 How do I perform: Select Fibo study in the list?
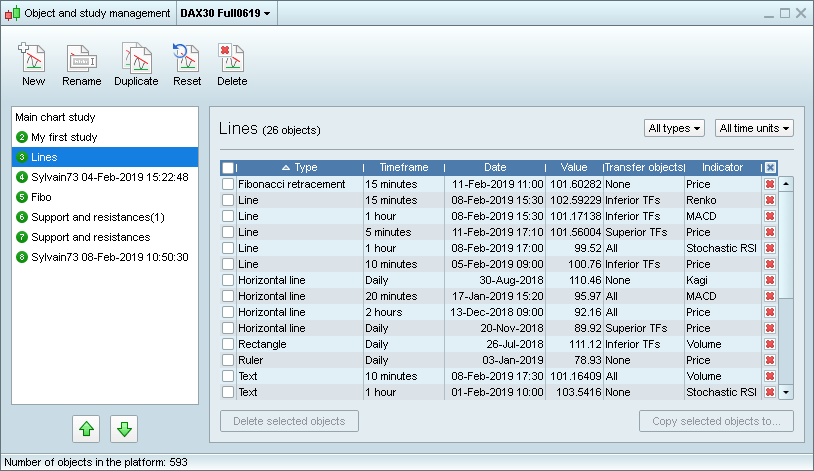pyautogui.click(x=41, y=197)
